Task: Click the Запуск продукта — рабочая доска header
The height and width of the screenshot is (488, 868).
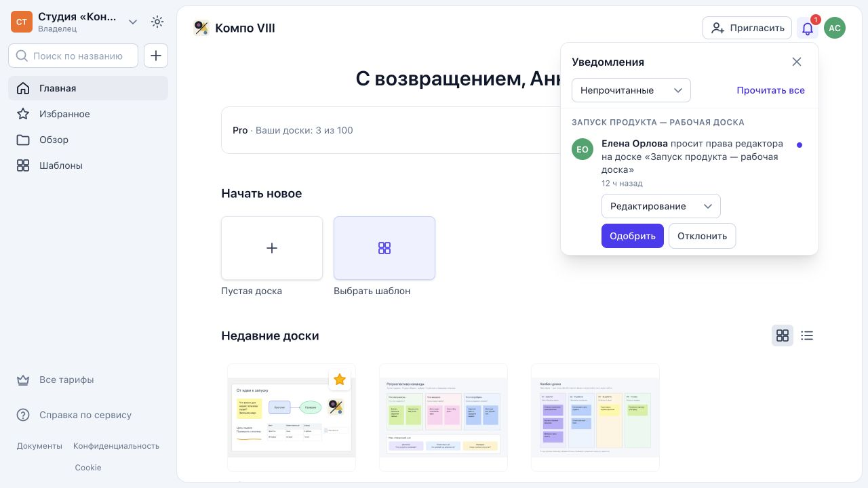Action: point(658,123)
